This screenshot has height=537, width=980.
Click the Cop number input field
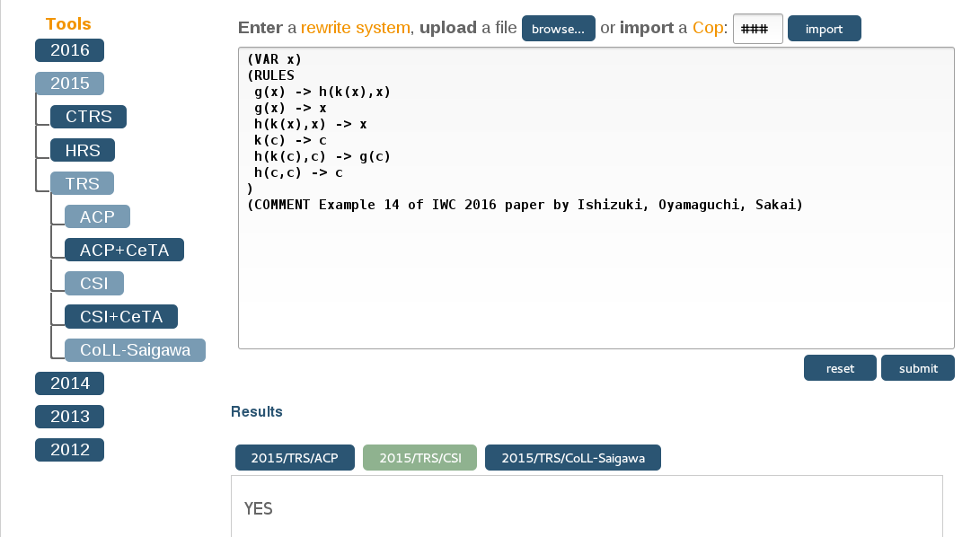click(757, 29)
